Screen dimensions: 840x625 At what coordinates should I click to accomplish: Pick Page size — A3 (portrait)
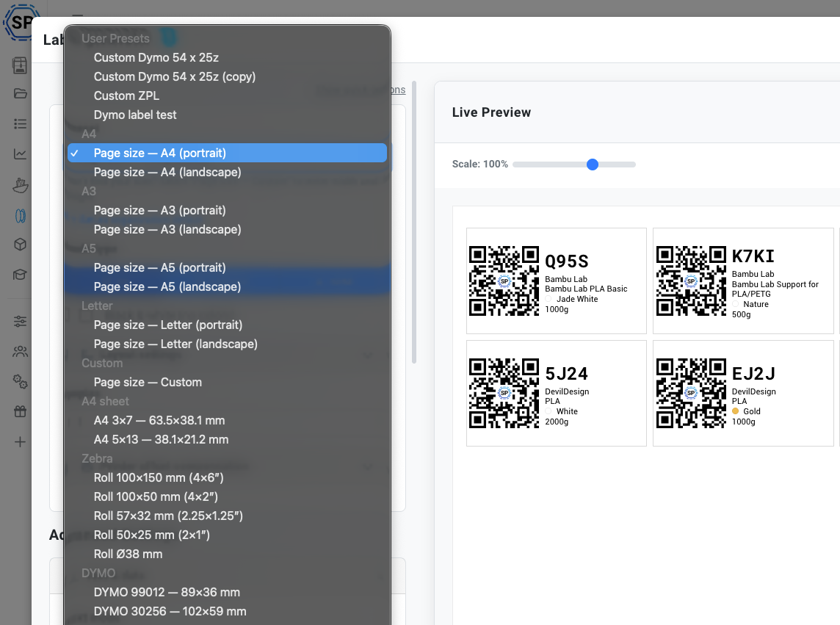coord(227,210)
